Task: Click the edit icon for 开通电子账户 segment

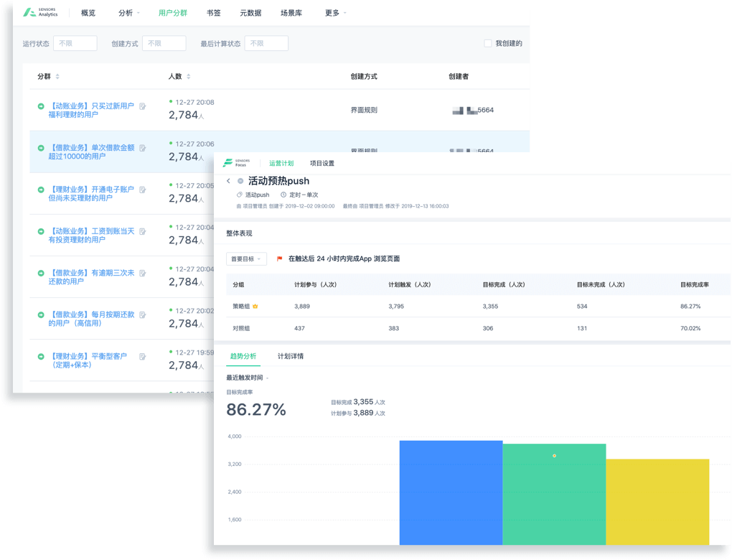Action: [x=142, y=190]
